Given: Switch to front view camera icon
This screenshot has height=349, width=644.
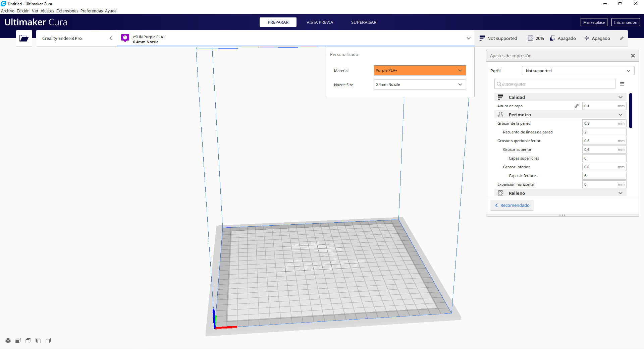Looking at the screenshot, I should [x=18, y=341].
